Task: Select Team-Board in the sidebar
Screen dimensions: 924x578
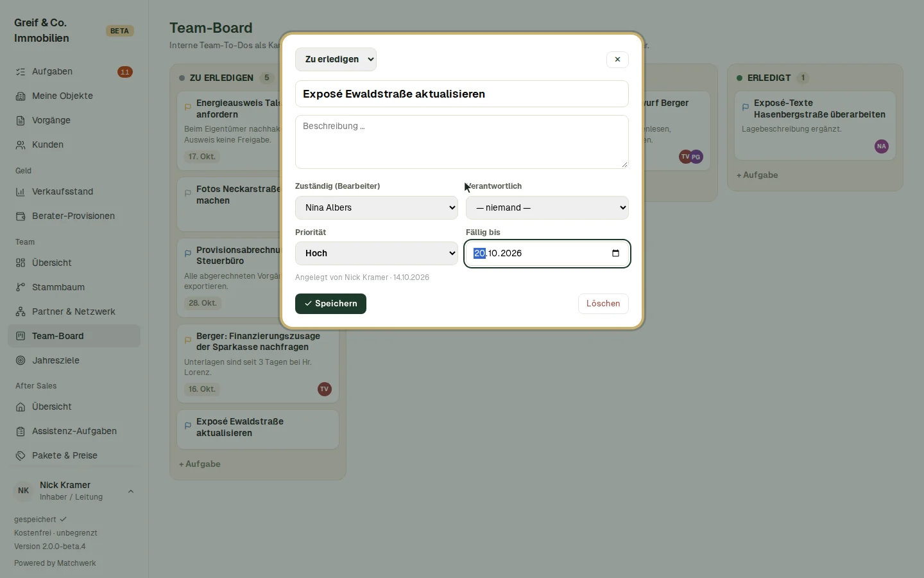Action: coord(74,337)
